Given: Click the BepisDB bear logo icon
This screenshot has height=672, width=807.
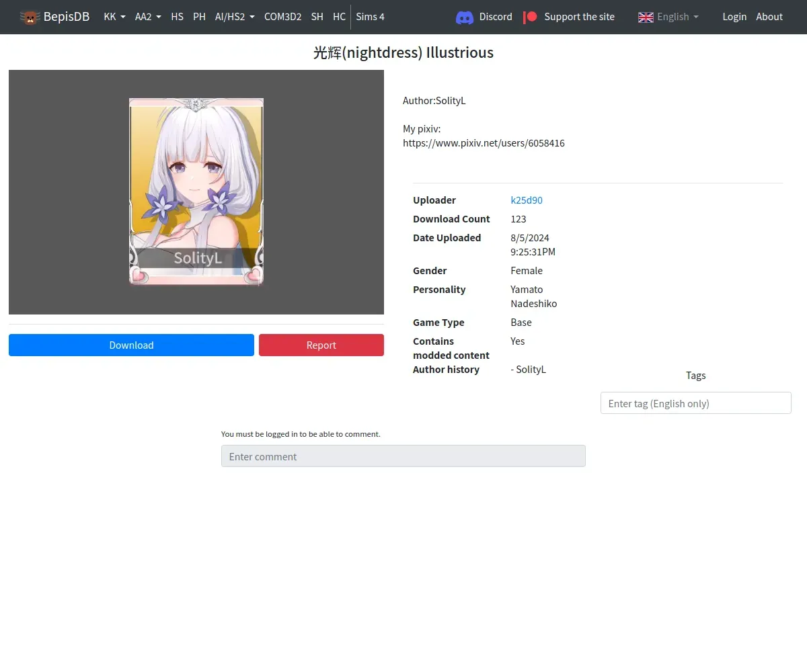Looking at the screenshot, I should [30, 17].
